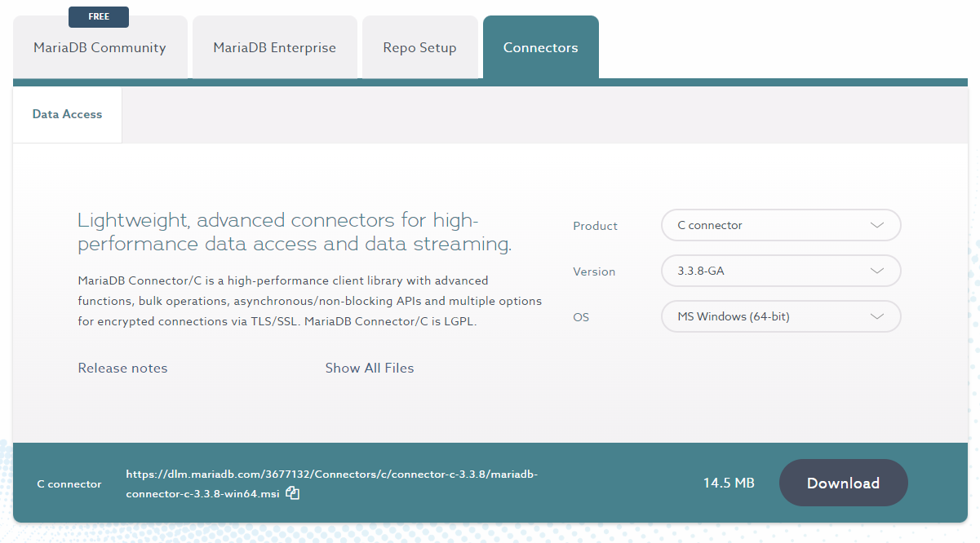Switch to the MariaDB Enterprise tab
This screenshot has height=543, width=980.
point(275,47)
